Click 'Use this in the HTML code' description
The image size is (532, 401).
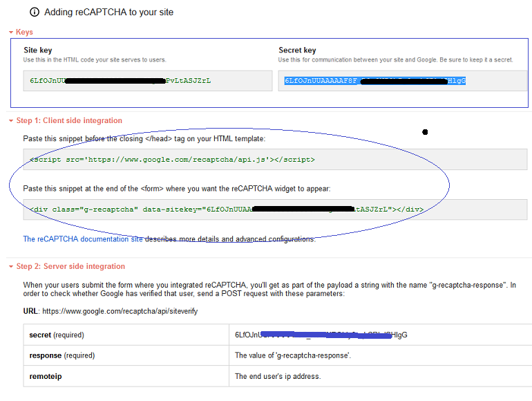pyautogui.click(x=95, y=59)
